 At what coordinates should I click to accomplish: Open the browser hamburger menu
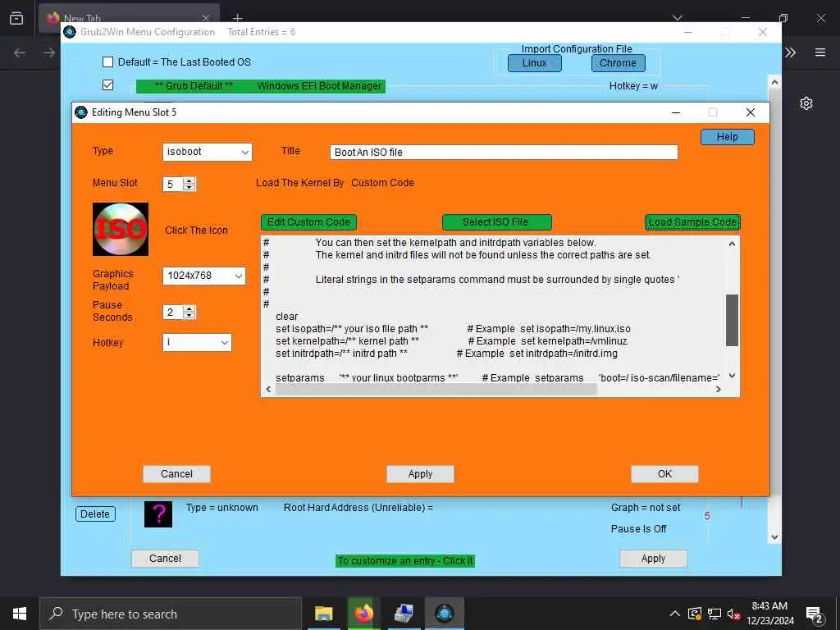820,52
